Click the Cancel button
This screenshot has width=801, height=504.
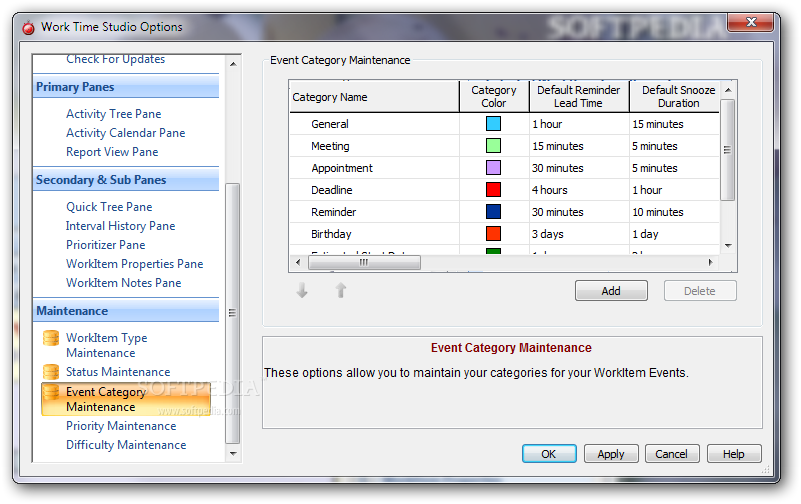pos(672,454)
